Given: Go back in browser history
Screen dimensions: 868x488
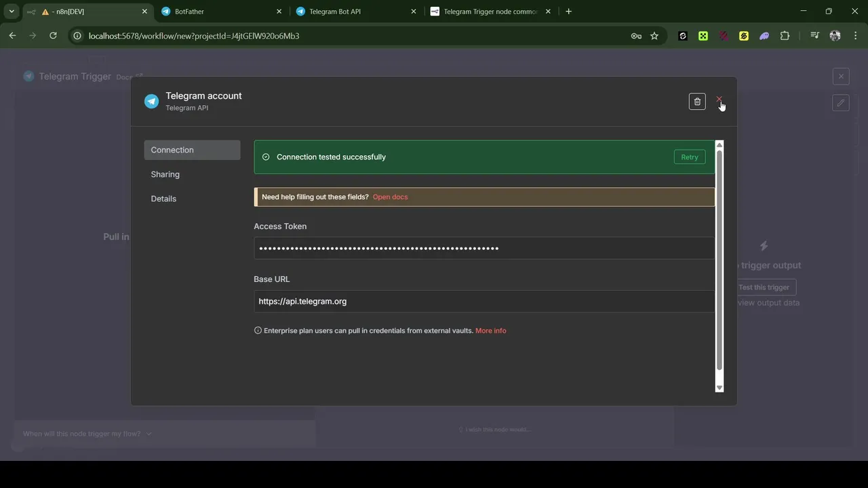Looking at the screenshot, I should (12, 36).
